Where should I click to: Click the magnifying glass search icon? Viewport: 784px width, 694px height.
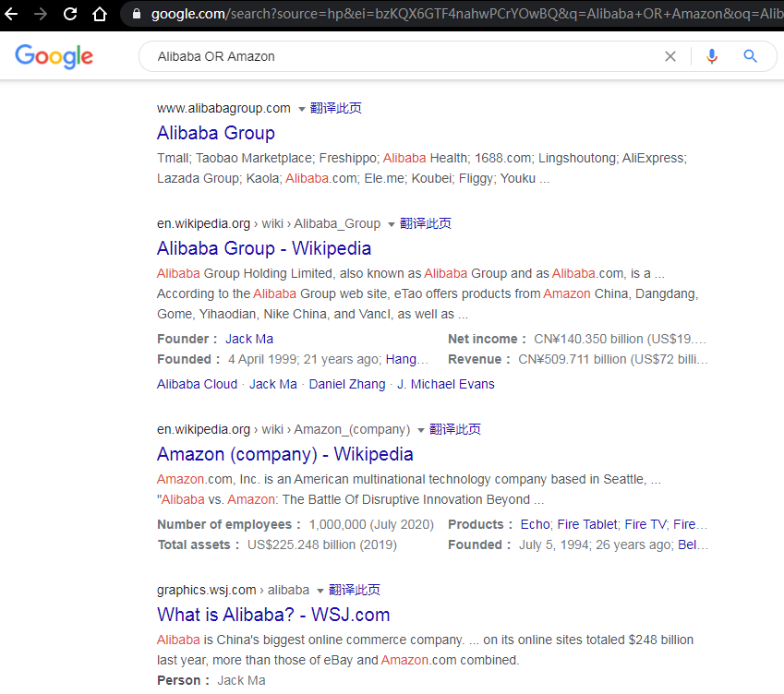pos(750,56)
